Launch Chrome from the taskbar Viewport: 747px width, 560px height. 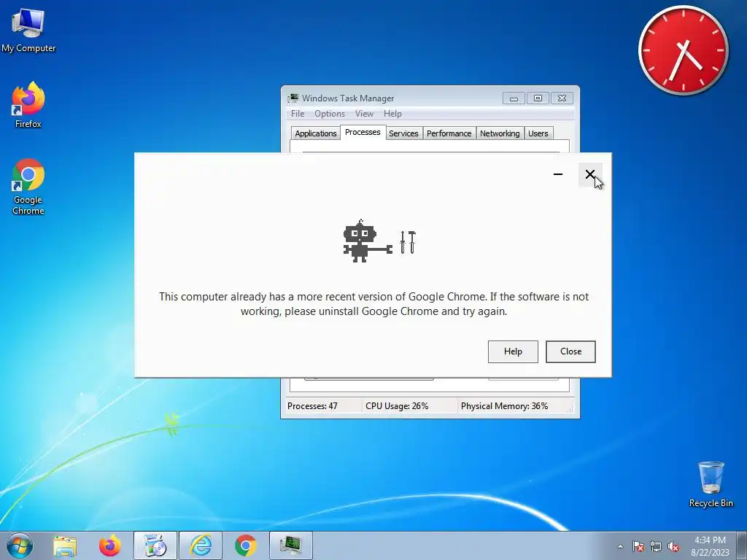(246, 545)
